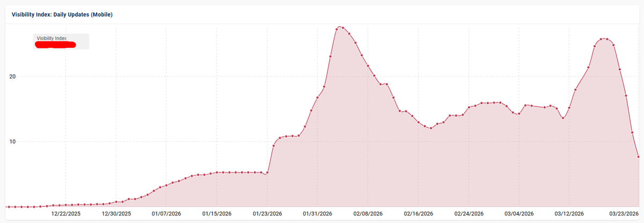Click the x-axis date 02/16/2026
Viewport: 644px width, 223px height.
point(419,213)
